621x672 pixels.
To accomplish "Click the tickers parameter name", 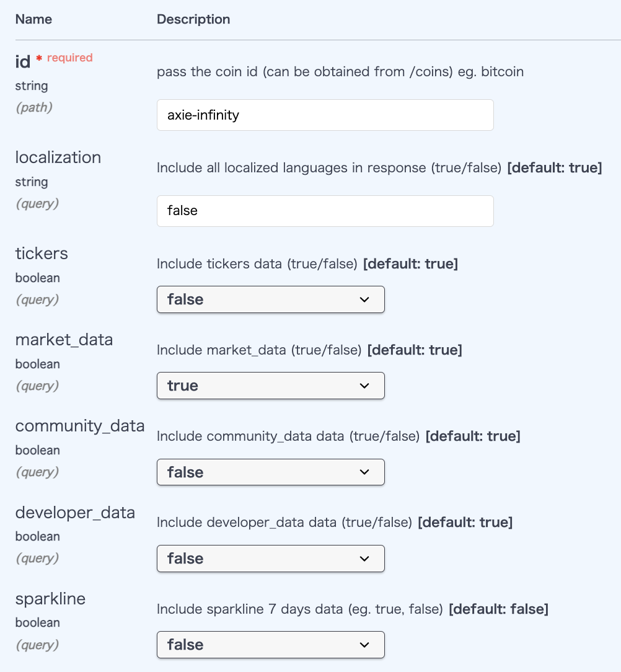I will coord(41,254).
